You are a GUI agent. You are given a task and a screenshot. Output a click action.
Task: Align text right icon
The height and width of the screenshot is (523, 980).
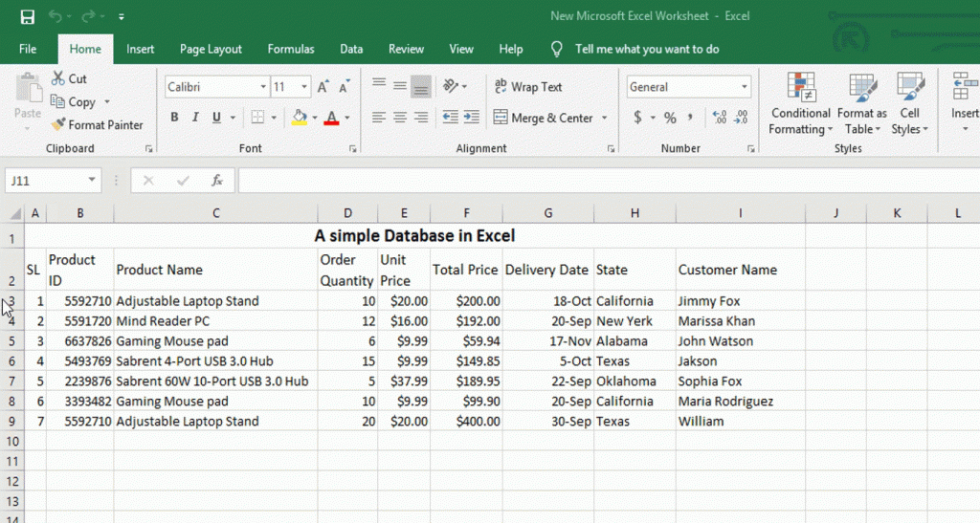pos(421,118)
